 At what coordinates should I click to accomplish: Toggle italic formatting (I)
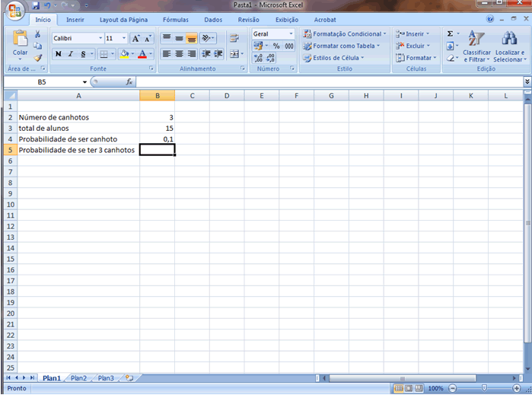[71, 54]
